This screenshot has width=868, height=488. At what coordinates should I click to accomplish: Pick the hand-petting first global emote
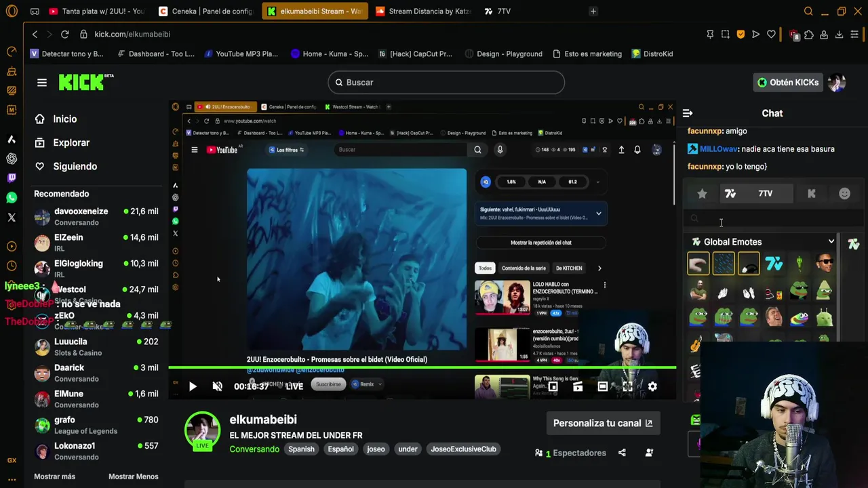click(698, 264)
